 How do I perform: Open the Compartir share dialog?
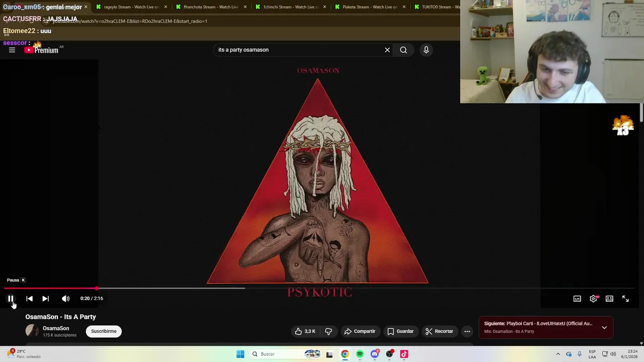[x=360, y=331]
